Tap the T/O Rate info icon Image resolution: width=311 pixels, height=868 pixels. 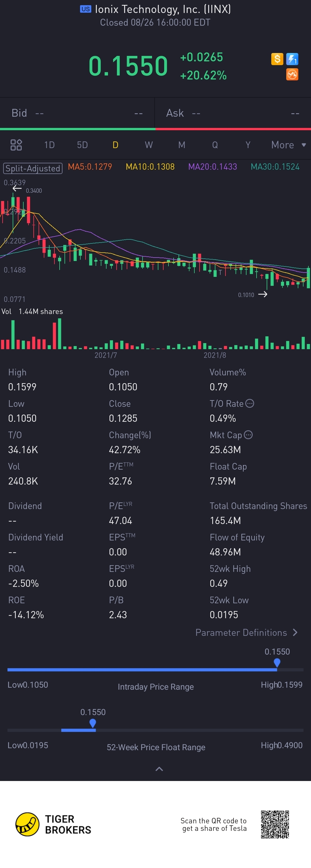click(250, 403)
